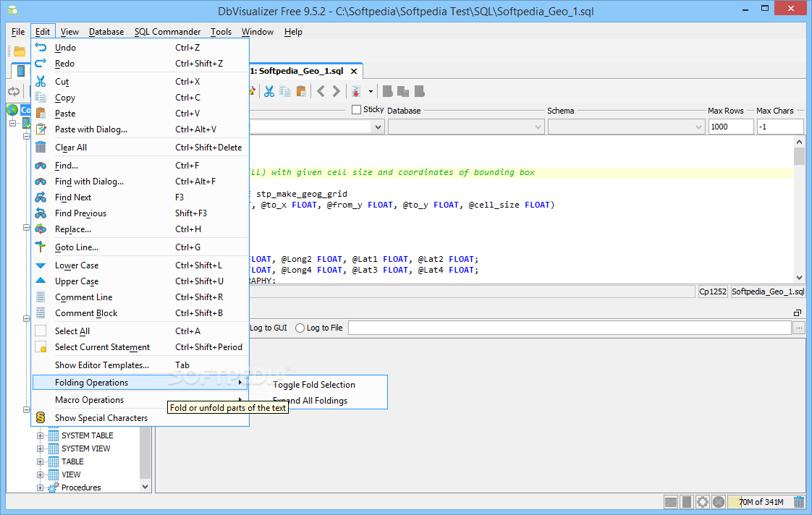
Task: Click the Max Rows input field
Action: (731, 127)
